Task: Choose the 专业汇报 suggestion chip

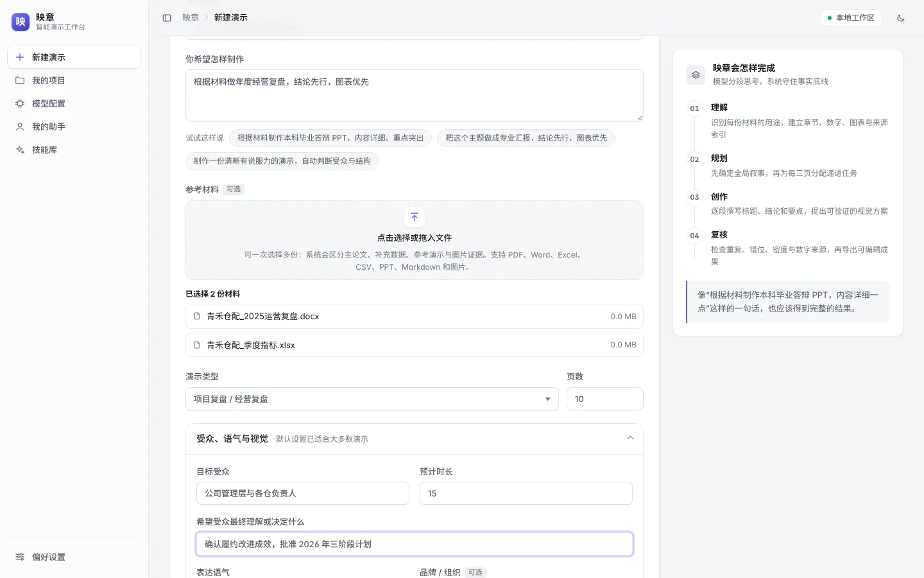Action: (x=526, y=138)
